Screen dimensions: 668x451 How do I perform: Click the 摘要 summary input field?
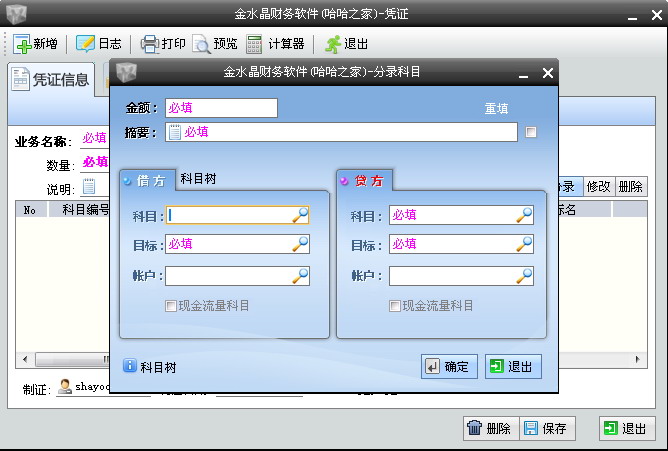341,132
